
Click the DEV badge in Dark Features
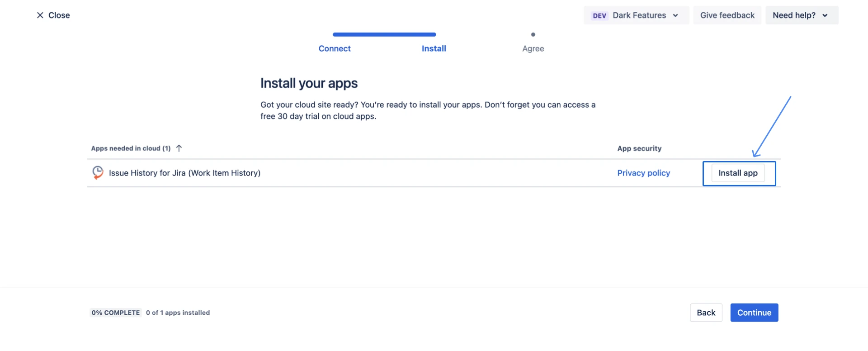point(599,15)
